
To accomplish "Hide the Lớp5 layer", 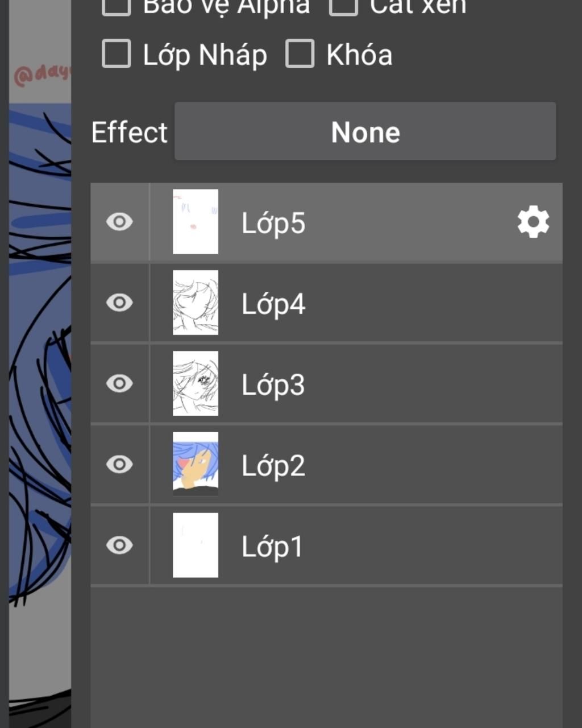I will click(119, 222).
